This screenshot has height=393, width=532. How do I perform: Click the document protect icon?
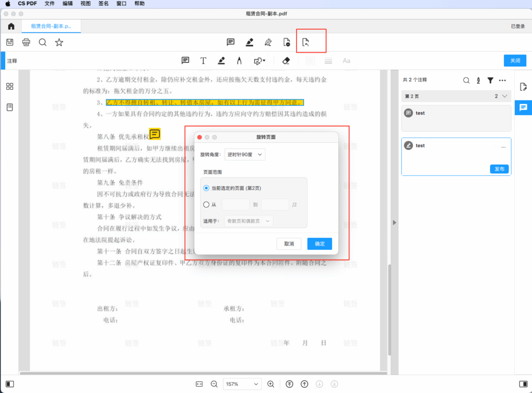287,42
